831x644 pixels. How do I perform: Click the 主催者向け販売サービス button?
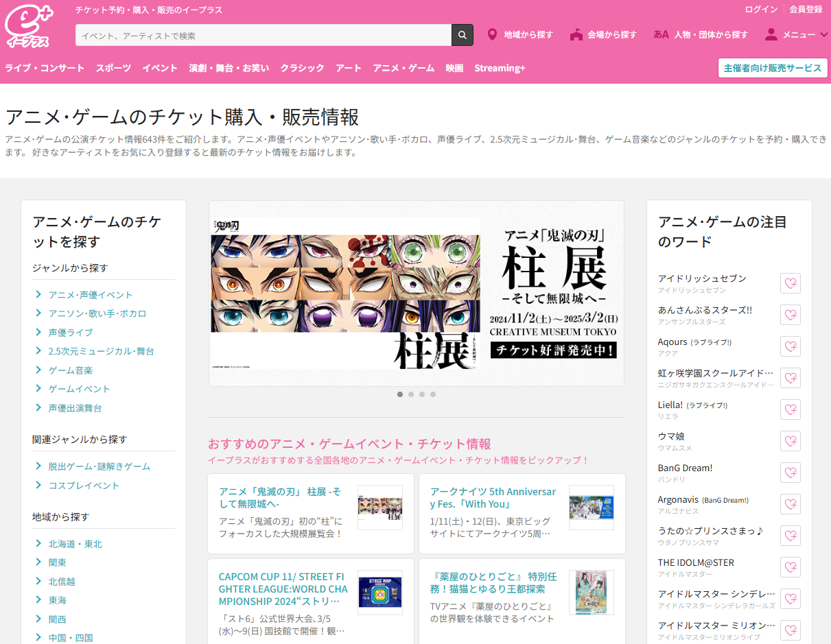773,68
